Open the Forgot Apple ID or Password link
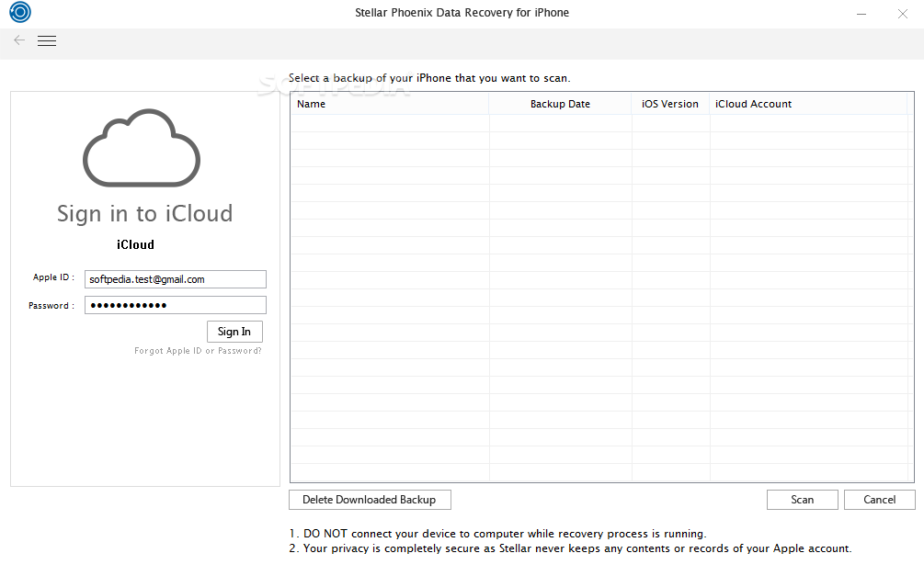Screen dimensions: 924x576 (x=198, y=350)
